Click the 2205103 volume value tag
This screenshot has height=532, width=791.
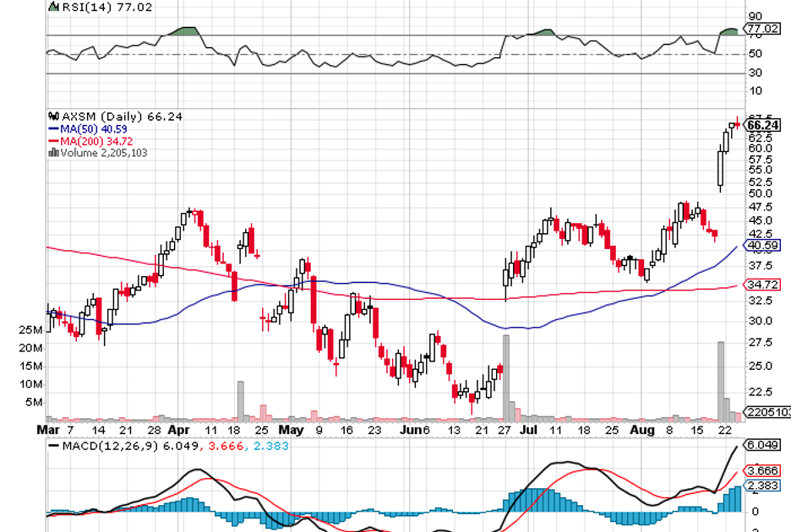766,413
